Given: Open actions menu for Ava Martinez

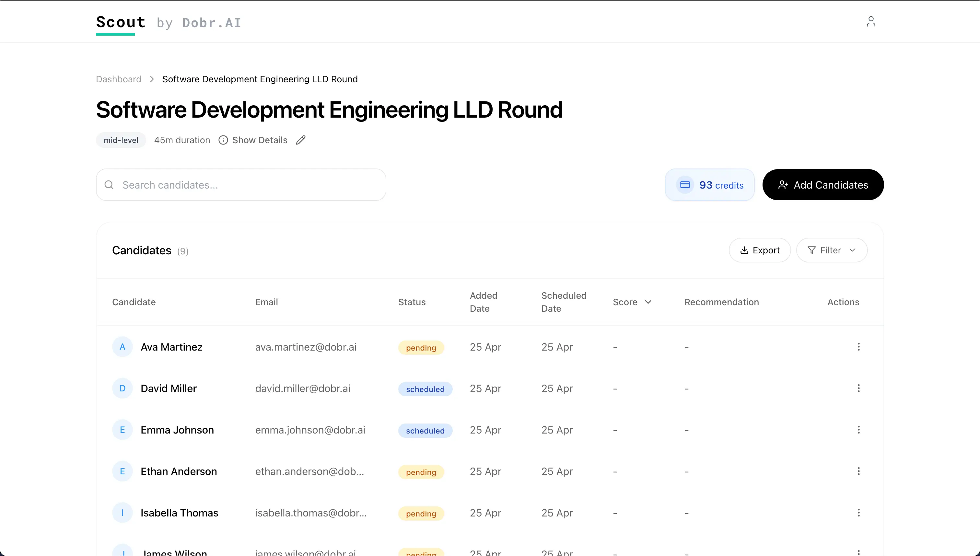Looking at the screenshot, I should click(x=858, y=347).
